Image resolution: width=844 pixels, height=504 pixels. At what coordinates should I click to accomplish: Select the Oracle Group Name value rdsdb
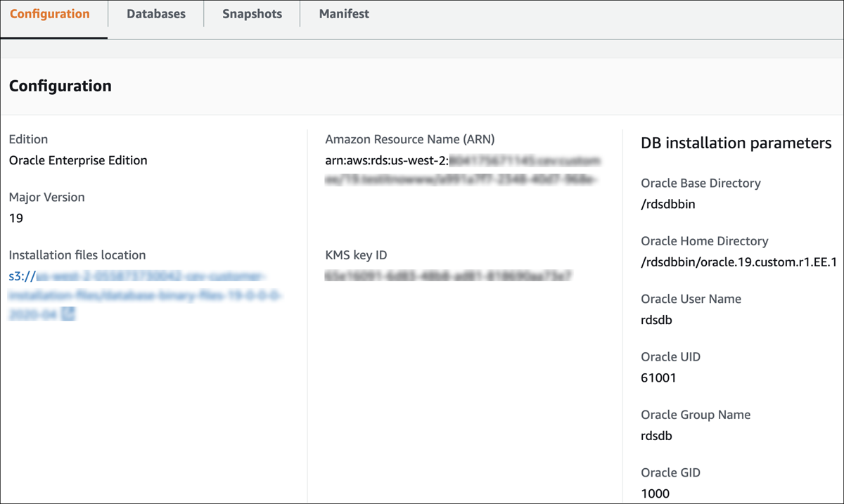(x=656, y=435)
